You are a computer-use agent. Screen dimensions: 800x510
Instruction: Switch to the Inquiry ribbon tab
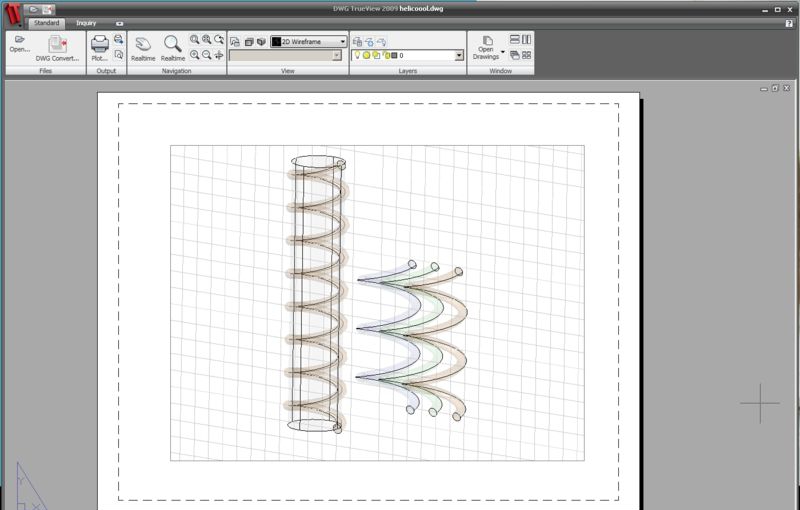tap(86, 22)
